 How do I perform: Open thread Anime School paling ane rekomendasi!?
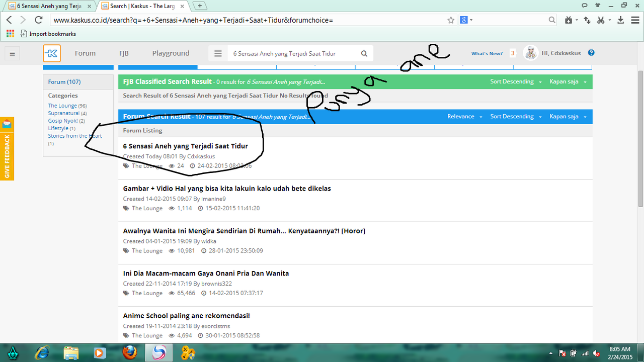[187, 316]
